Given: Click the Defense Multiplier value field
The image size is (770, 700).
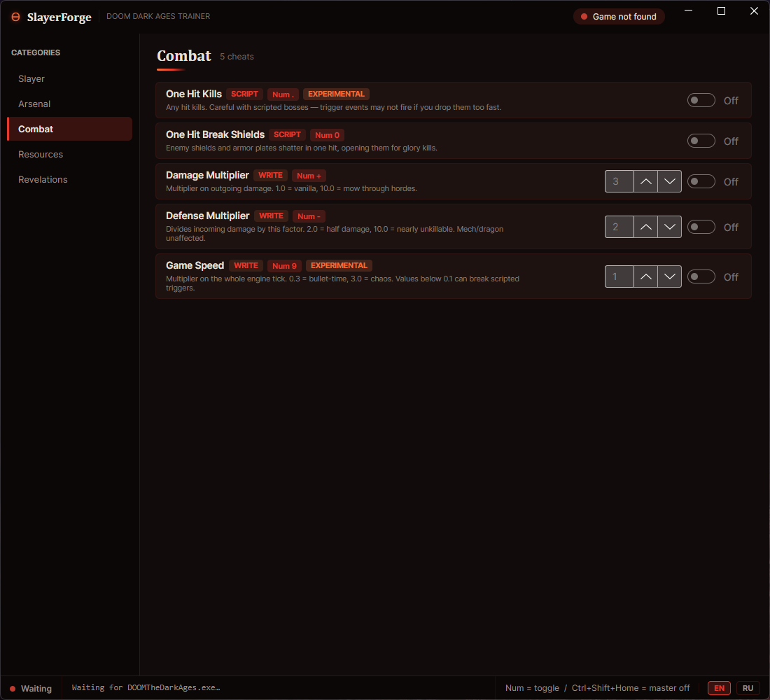Looking at the screenshot, I should 619,227.
